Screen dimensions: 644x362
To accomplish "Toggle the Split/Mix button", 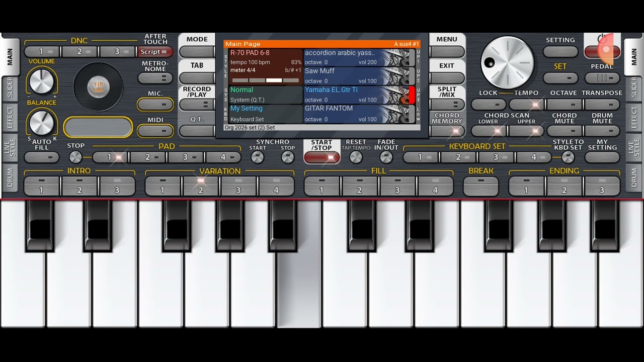I will [x=447, y=105].
